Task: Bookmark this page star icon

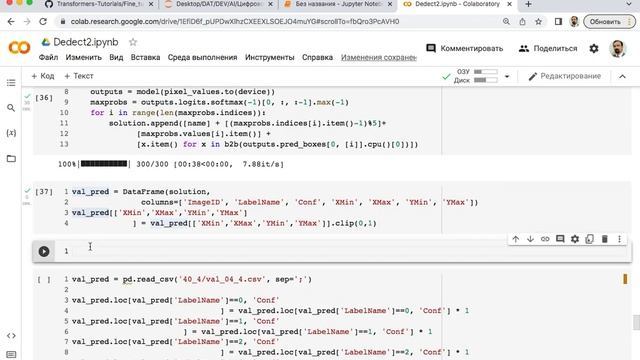Action: 538,22
